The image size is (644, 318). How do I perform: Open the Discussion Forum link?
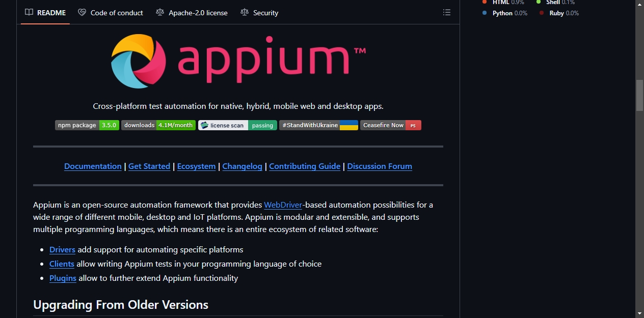coord(380,166)
